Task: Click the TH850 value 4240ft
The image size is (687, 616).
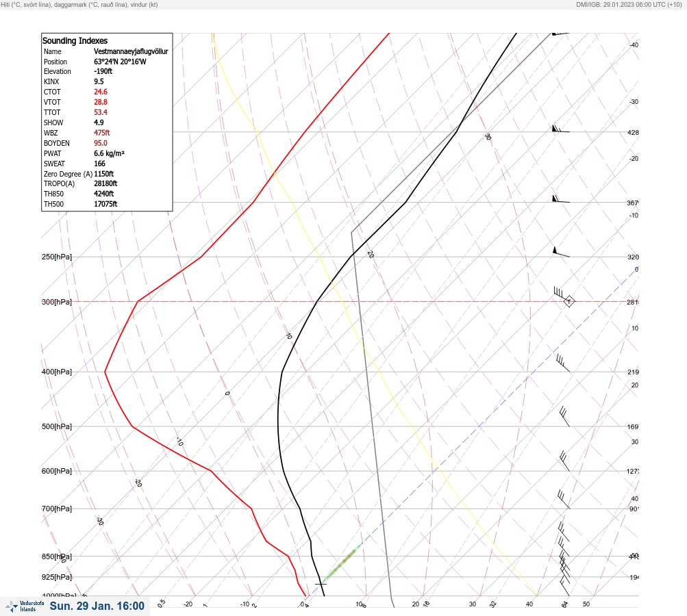Action: (x=104, y=194)
